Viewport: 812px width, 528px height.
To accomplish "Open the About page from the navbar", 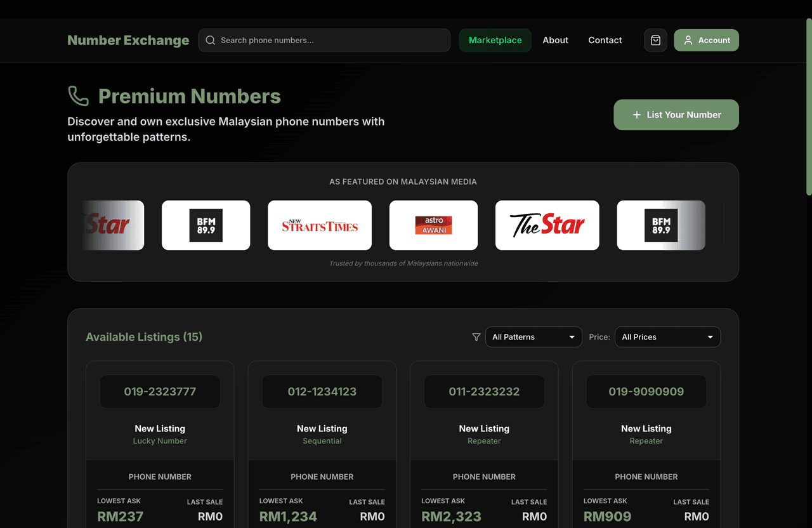I will click(555, 40).
